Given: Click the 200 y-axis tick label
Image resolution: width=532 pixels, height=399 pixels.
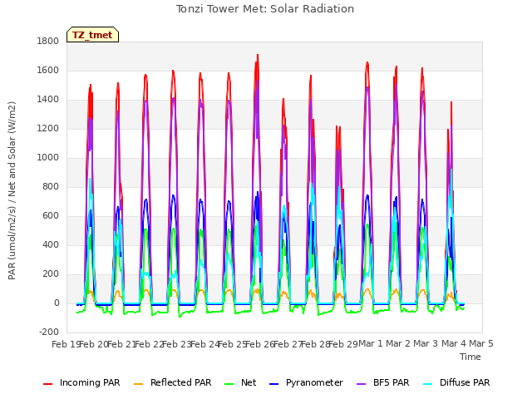Looking at the screenshot, I should (x=51, y=273).
